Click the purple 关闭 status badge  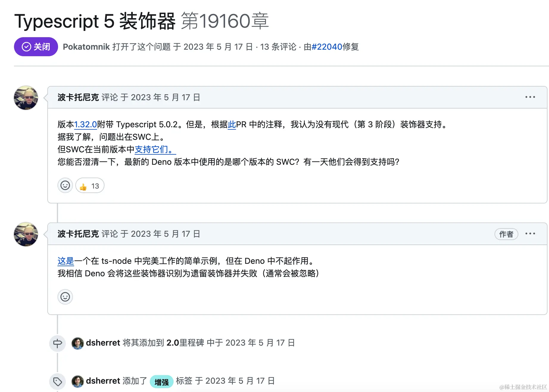[x=36, y=47]
